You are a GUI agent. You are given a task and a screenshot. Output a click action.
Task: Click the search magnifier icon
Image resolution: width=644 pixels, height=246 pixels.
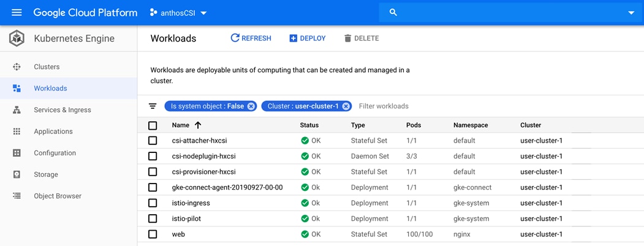(x=393, y=12)
